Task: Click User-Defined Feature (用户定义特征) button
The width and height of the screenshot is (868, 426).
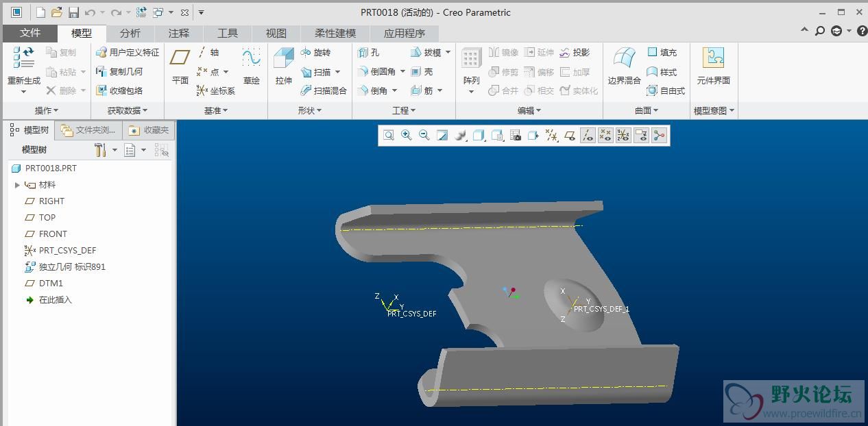Action: click(x=128, y=52)
